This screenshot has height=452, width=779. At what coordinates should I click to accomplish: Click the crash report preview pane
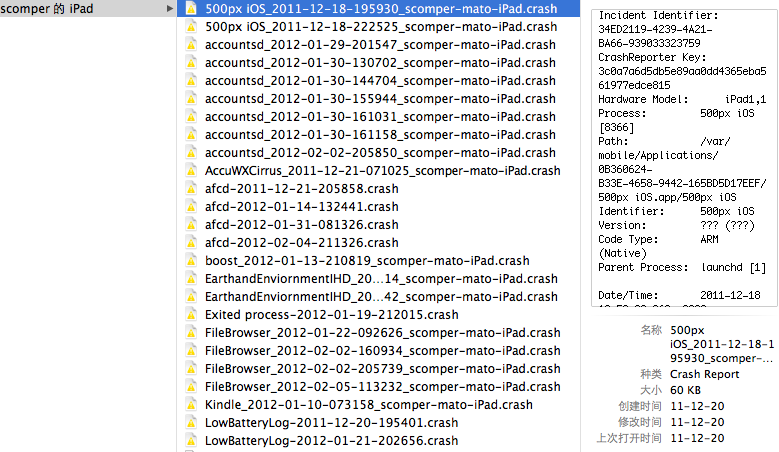pos(684,157)
